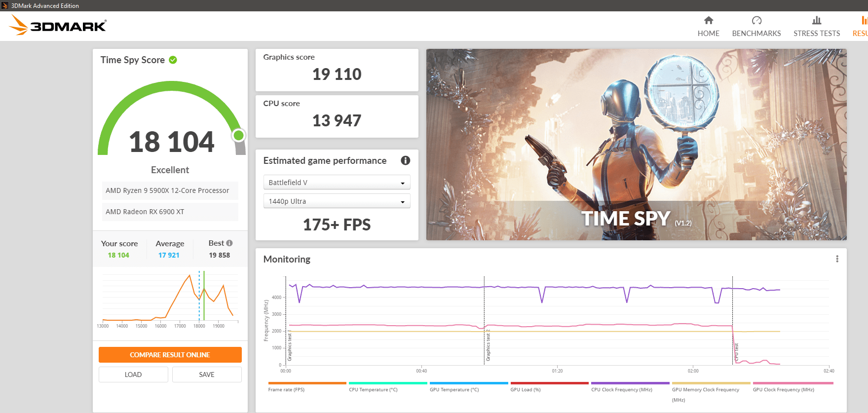Click the Results icon in the top navigation
The width and height of the screenshot is (868, 413).
coord(865,20)
